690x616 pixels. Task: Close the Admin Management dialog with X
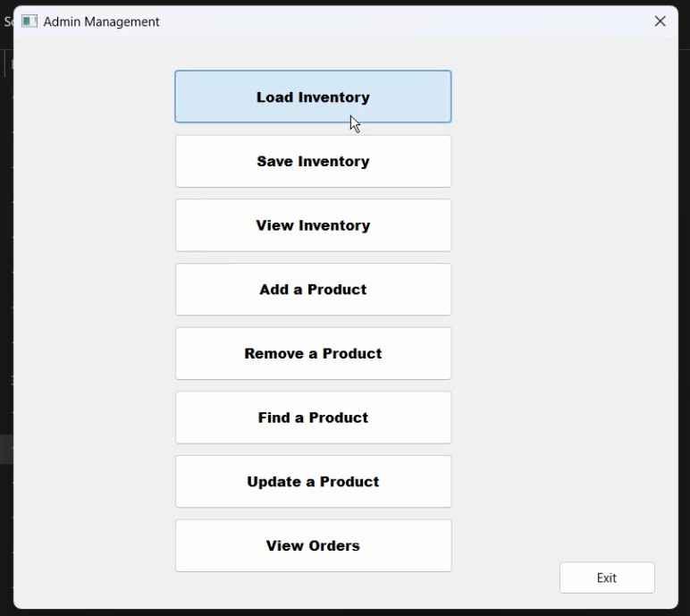coord(660,21)
